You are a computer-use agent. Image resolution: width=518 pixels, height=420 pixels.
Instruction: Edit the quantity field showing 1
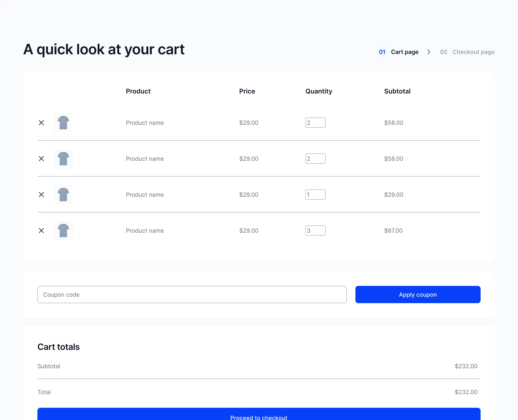315,195
